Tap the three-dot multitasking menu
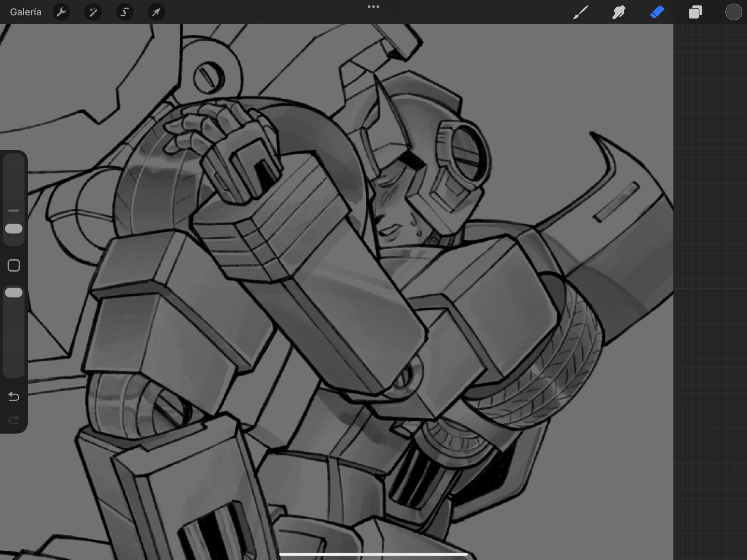The image size is (747, 560). pos(373,7)
